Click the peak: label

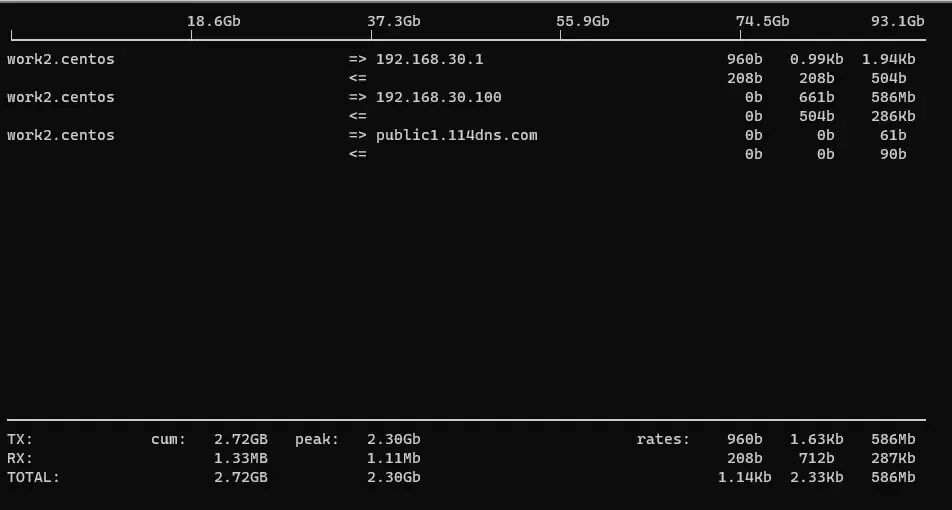[317, 439]
